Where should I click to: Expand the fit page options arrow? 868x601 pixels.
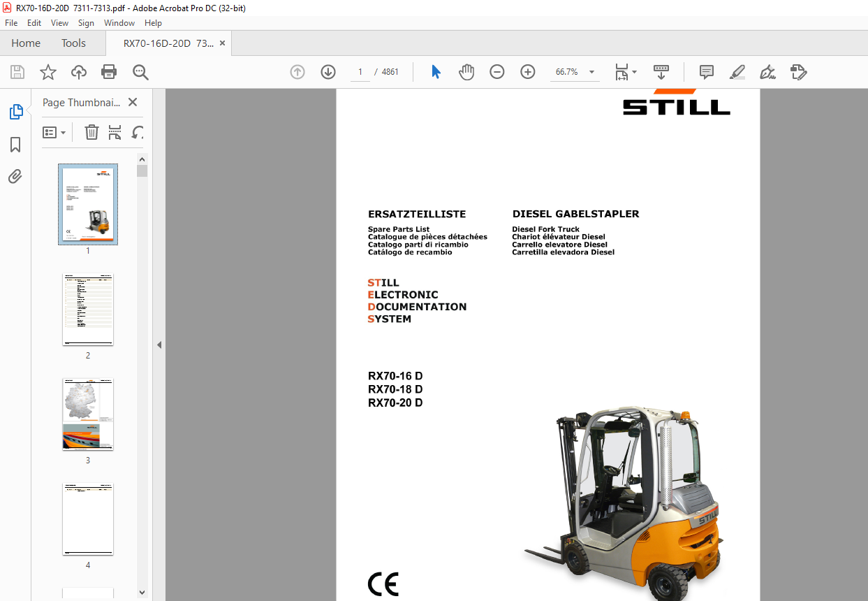click(634, 72)
